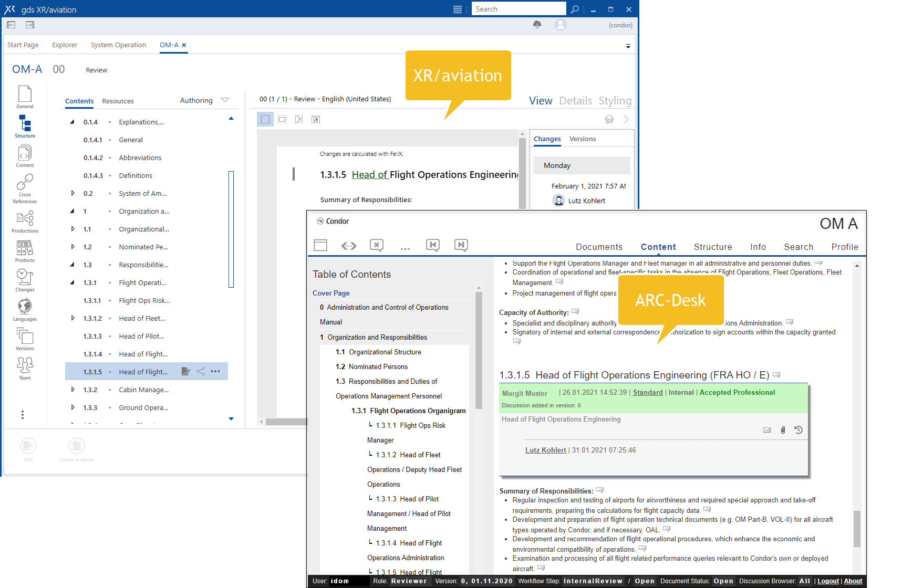Collapse the 1.3 Responsibilities tree node

point(72,265)
